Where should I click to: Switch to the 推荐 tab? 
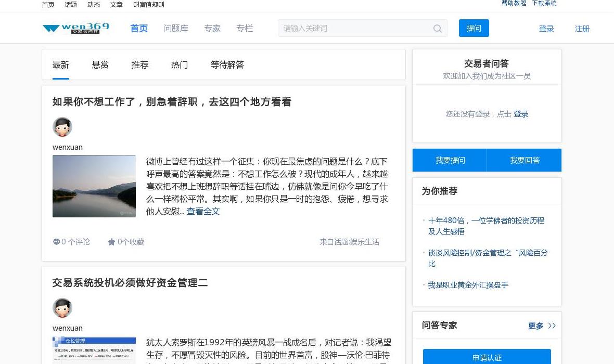click(140, 65)
